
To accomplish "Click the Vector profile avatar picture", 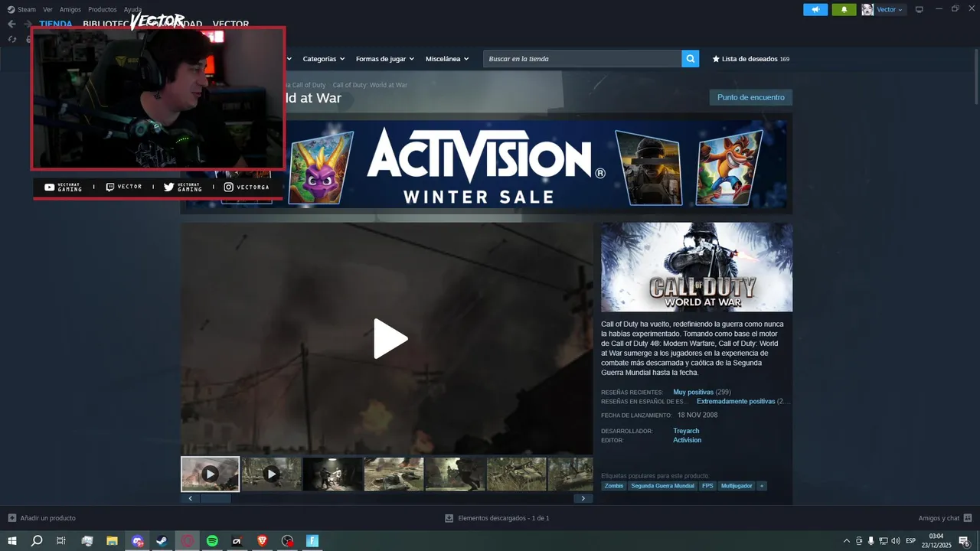I will point(867,9).
